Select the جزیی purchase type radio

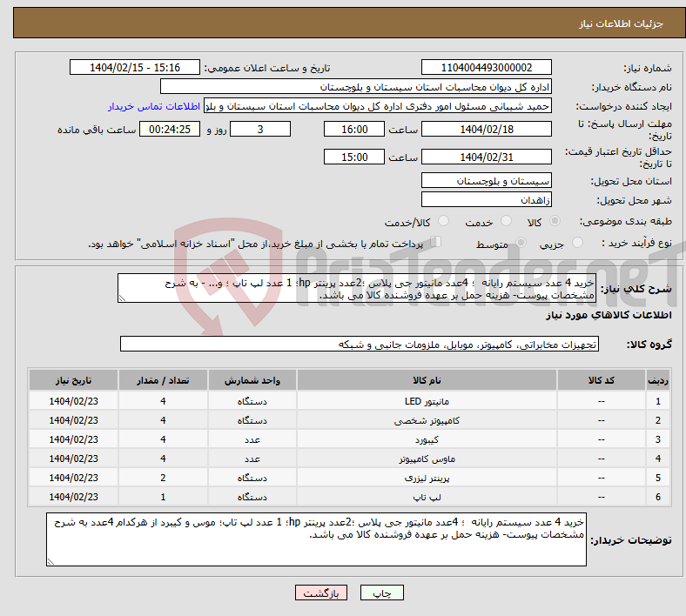[x=577, y=242]
